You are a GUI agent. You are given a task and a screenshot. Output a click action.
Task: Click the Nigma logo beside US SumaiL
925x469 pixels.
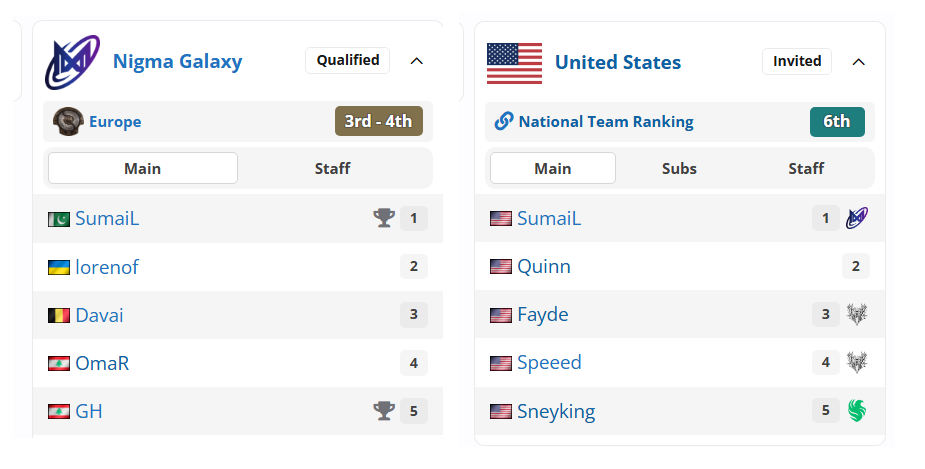857,218
